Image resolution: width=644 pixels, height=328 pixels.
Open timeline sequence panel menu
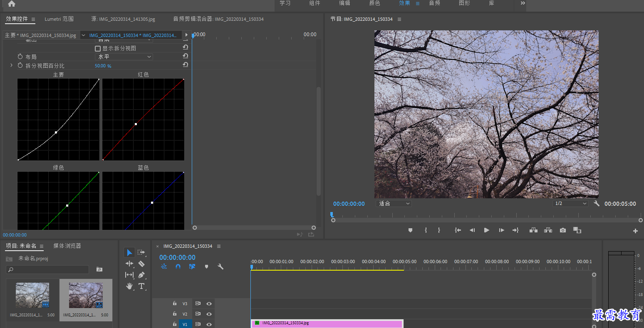click(219, 246)
